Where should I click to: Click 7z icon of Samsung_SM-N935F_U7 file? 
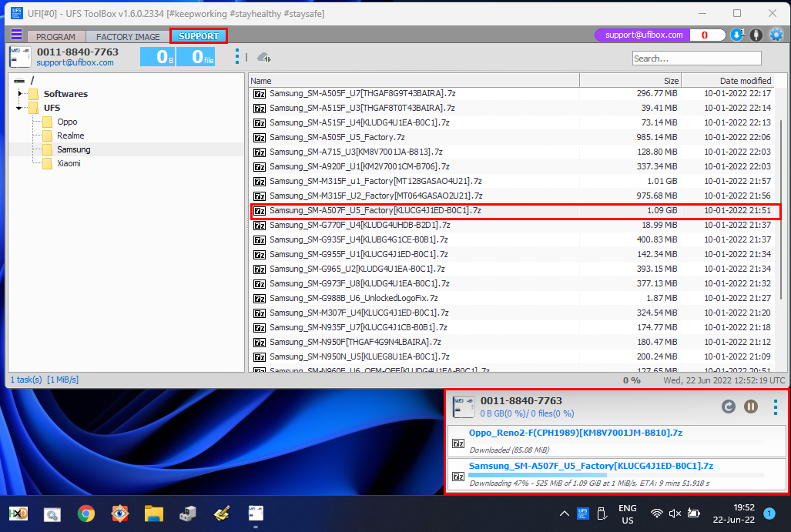click(260, 327)
